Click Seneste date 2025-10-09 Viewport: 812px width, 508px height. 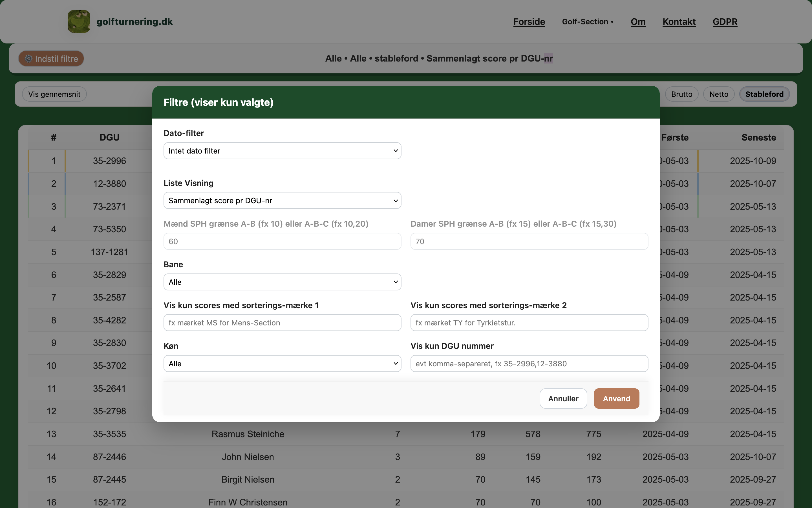click(753, 161)
